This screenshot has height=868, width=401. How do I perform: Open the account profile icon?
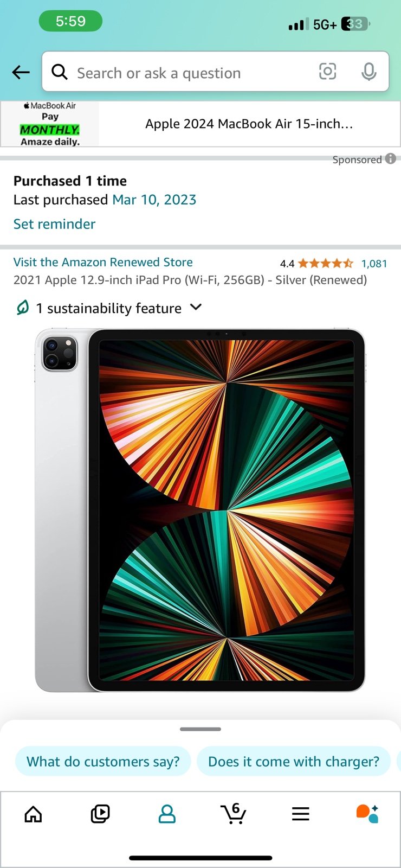tap(167, 814)
